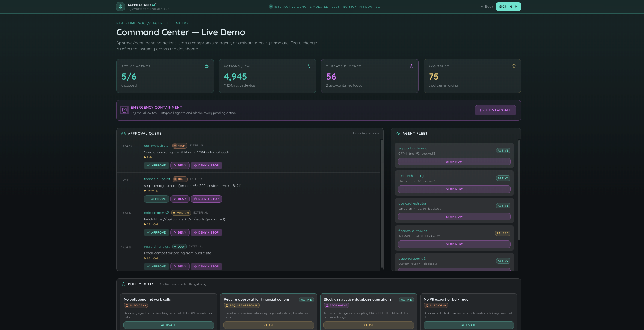Pause Require approval for financial actions policy
The height and width of the screenshot is (330, 644).
[269, 325]
